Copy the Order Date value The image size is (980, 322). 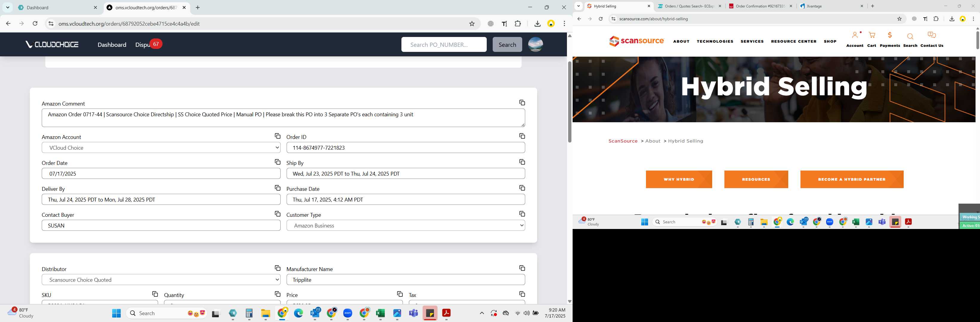(x=277, y=162)
